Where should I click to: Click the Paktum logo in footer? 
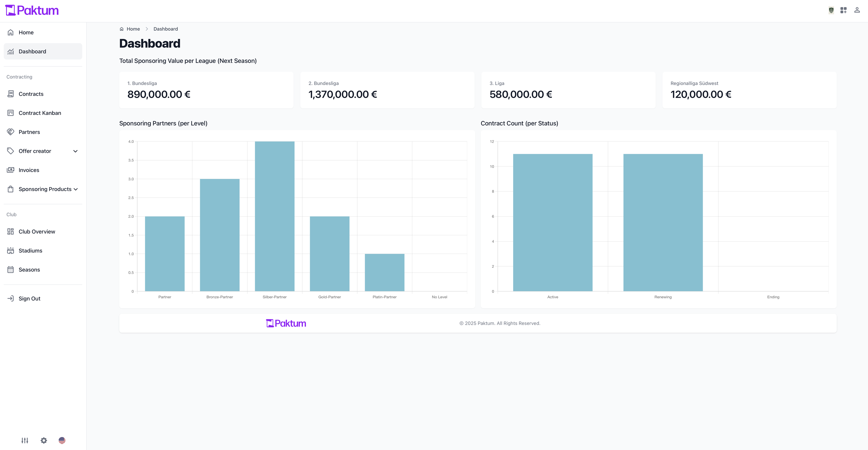[286, 323]
